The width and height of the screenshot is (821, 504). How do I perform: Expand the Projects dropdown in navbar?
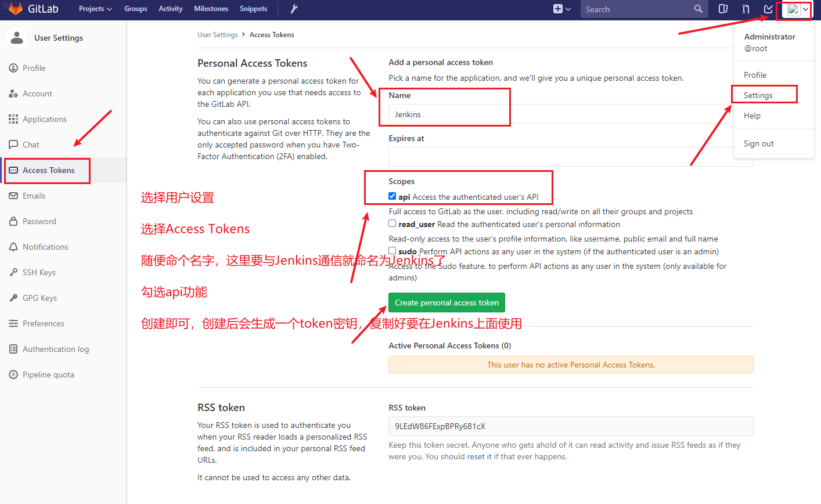[95, 9]
